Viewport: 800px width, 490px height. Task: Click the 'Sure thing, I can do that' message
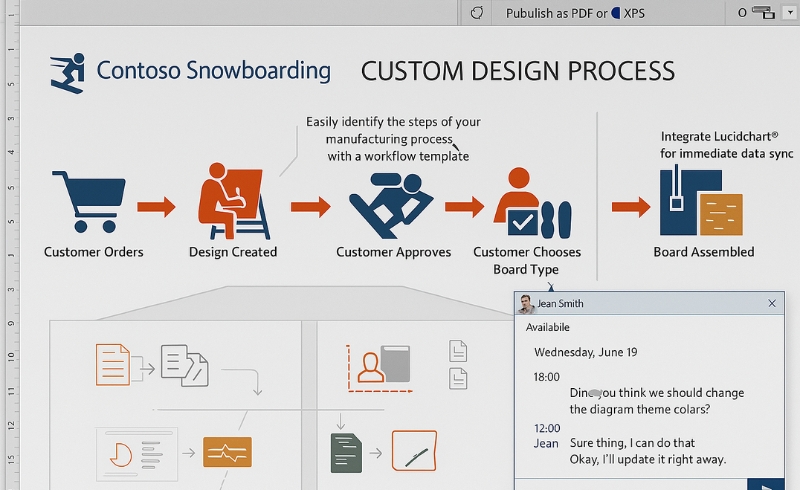click(x=632, y=443)
